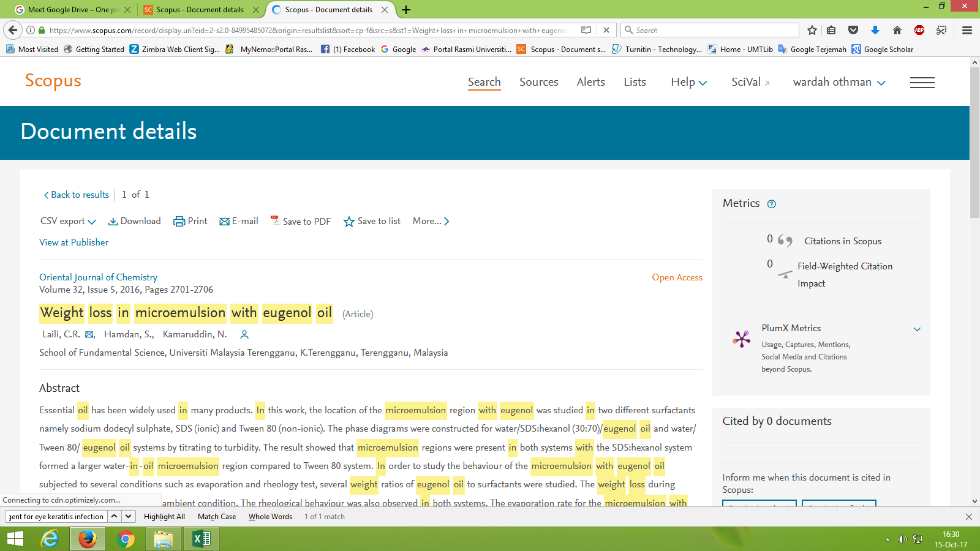Click the Firefox bookmark star icon
This screenshot has height=551, width=980.
(812, 30)
